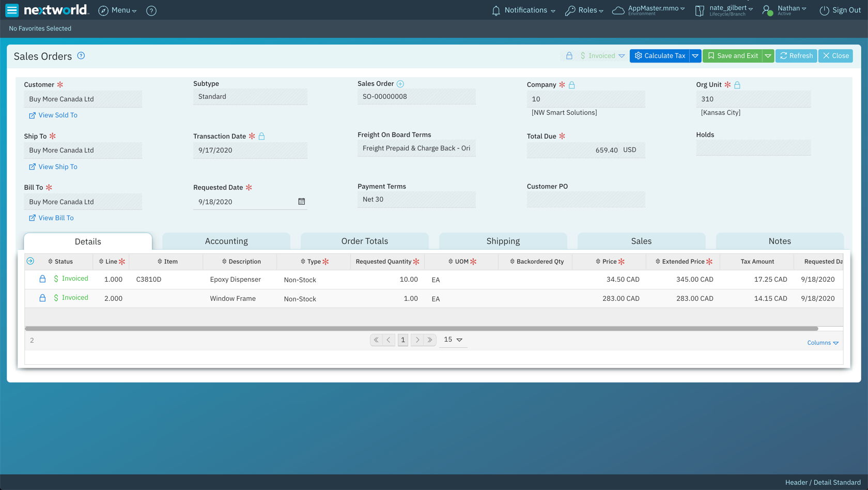Go to the last page of grid
The height and width of the screenshot is (490, 868).
pyautogui.click(x=430, y=340)
